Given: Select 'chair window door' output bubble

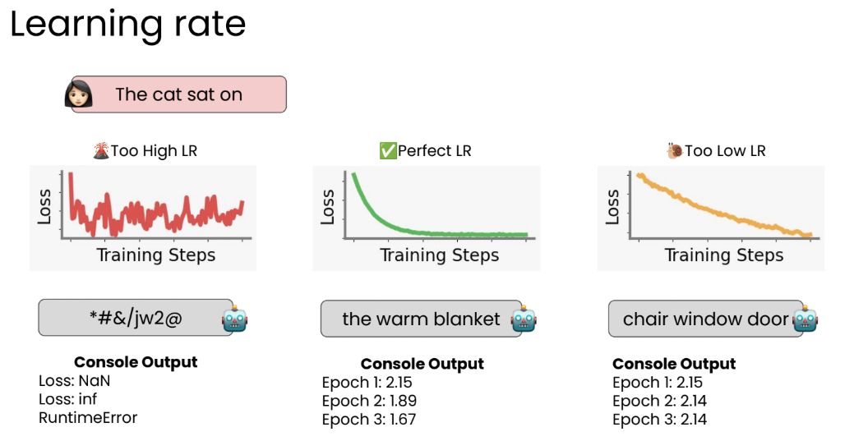Looking at the screenshot, I should (706, 319).
